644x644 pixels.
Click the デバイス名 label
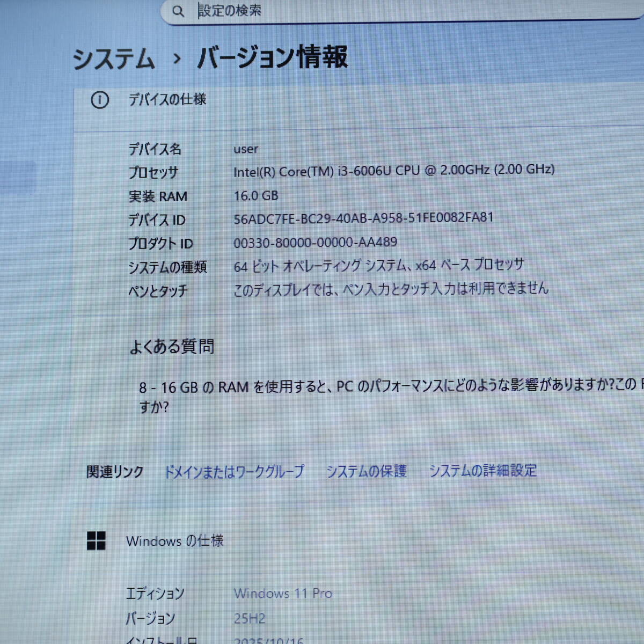click(155, 149)
